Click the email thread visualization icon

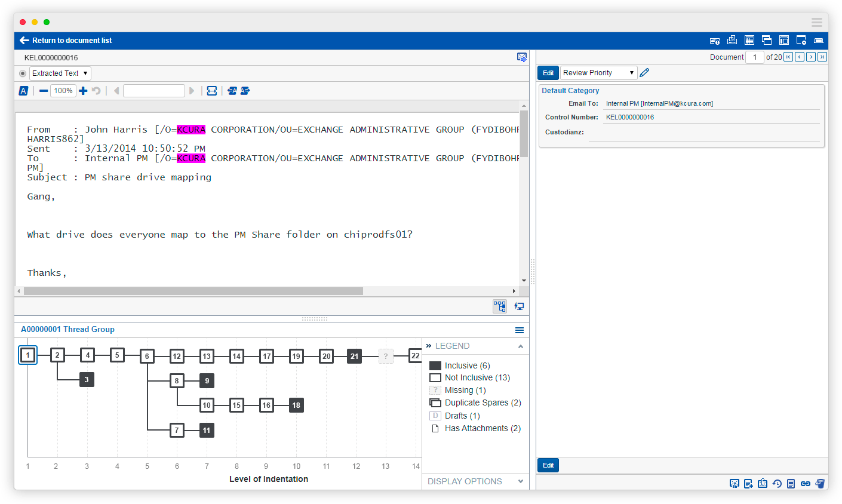point(500,306)
